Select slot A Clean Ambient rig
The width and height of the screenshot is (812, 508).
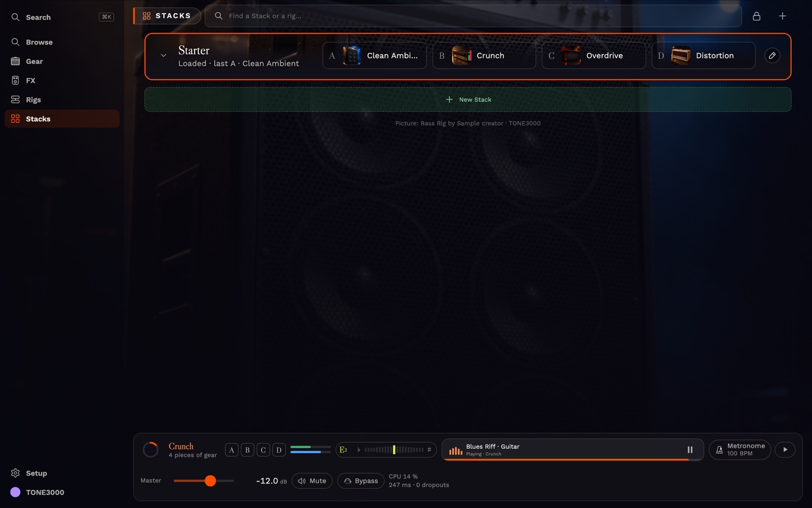click(x=375, y=55)
